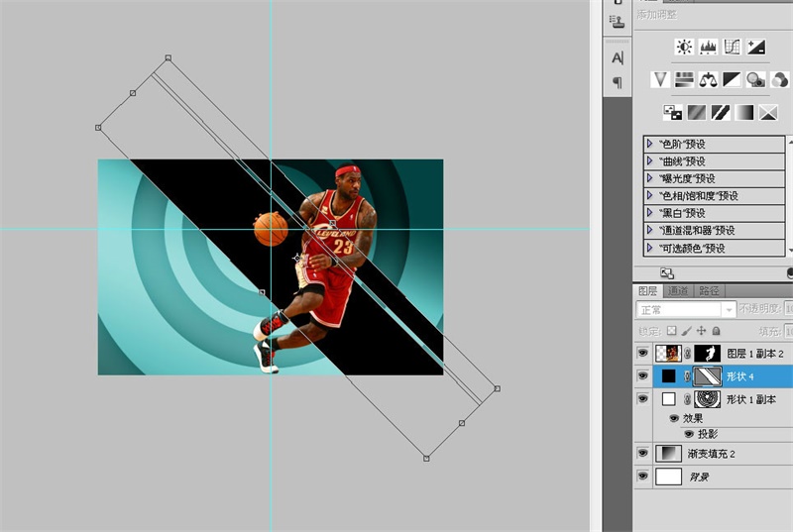Switch to the 路径 tab

point(709,291)
